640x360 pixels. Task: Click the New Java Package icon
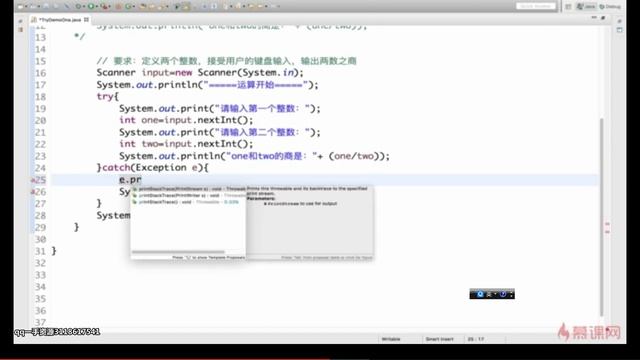tap(118, 6)
